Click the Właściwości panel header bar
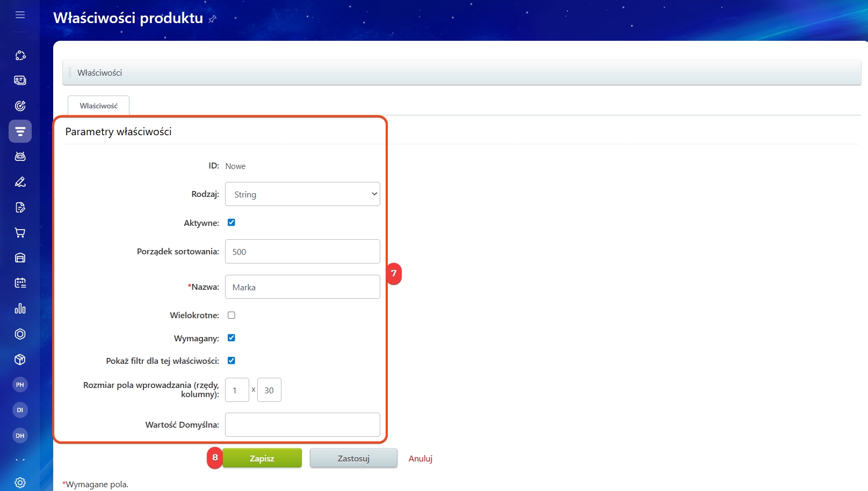868x491 pixels. pyautogui.click(x=462, y=72)
